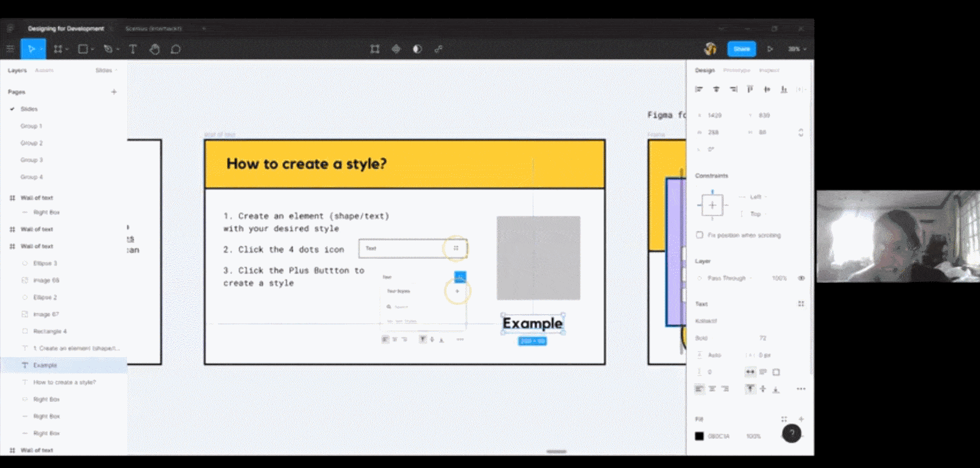Open the Figma main menu icon
This screenshot has width=980, height=468.
click(10, 49)
